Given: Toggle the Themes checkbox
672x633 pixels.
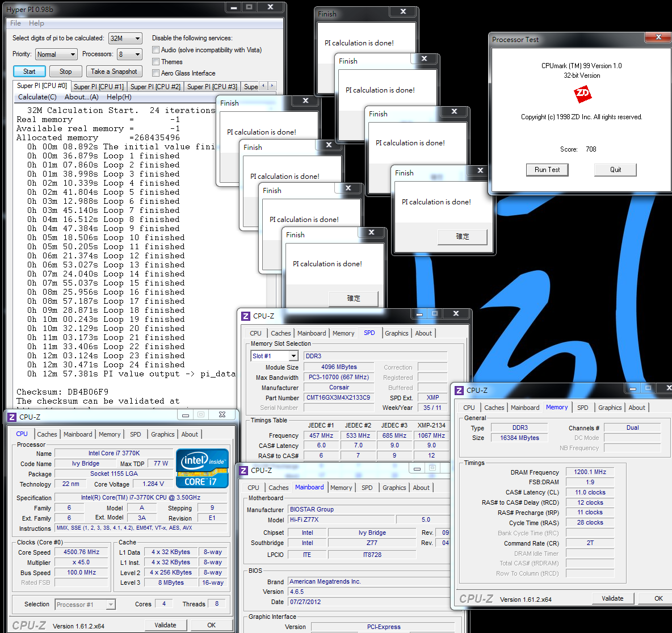Looking at the screenshot, I should coord(156,62).
